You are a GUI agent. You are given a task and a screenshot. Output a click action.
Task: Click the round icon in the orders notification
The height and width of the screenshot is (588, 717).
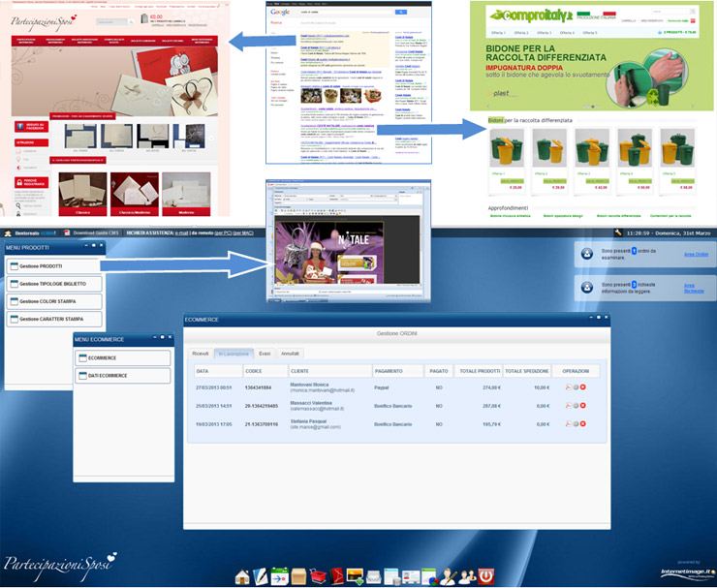(x=587, y=254)
